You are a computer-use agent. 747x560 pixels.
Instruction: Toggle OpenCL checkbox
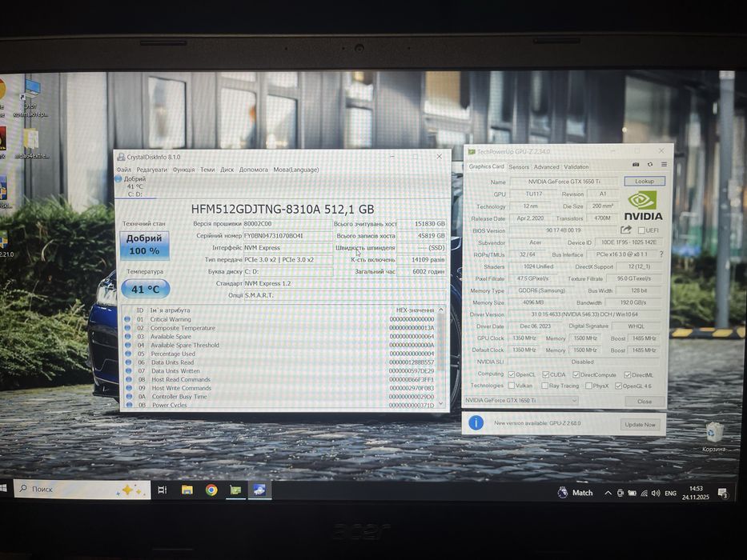click(x=511, y=374)
